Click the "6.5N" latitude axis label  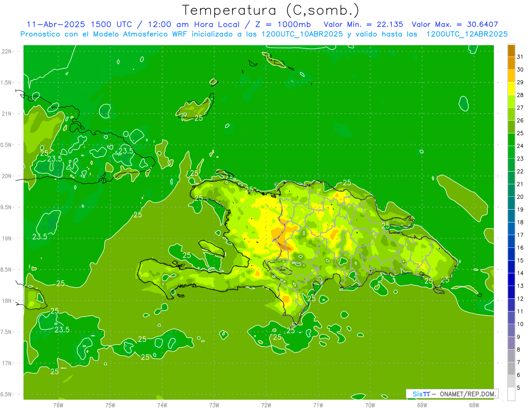coord(7,394)
